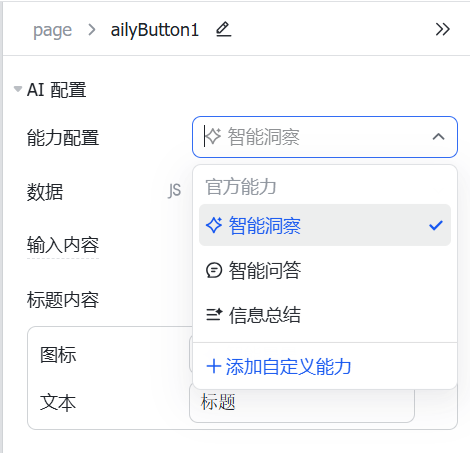Select 智能问答 from the dropdown list
The width and height of the screenshot is (470, 453).
(325, 270)
